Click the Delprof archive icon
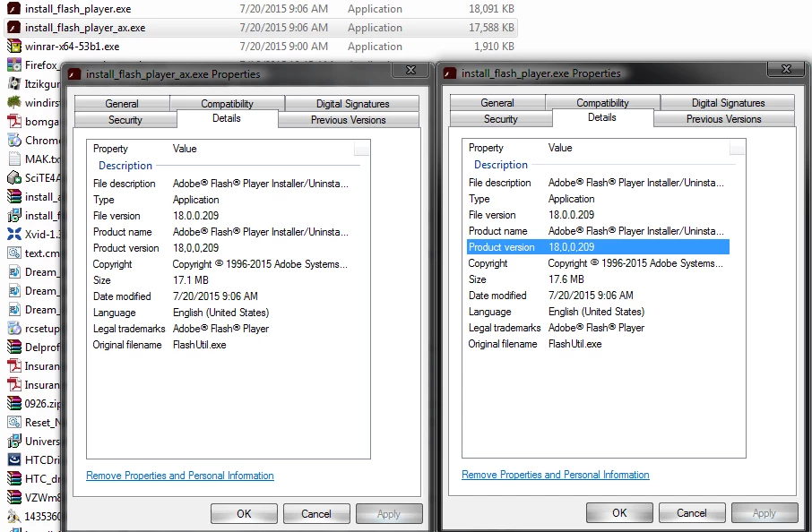This screenshot has width=812, height=532. 14,348
